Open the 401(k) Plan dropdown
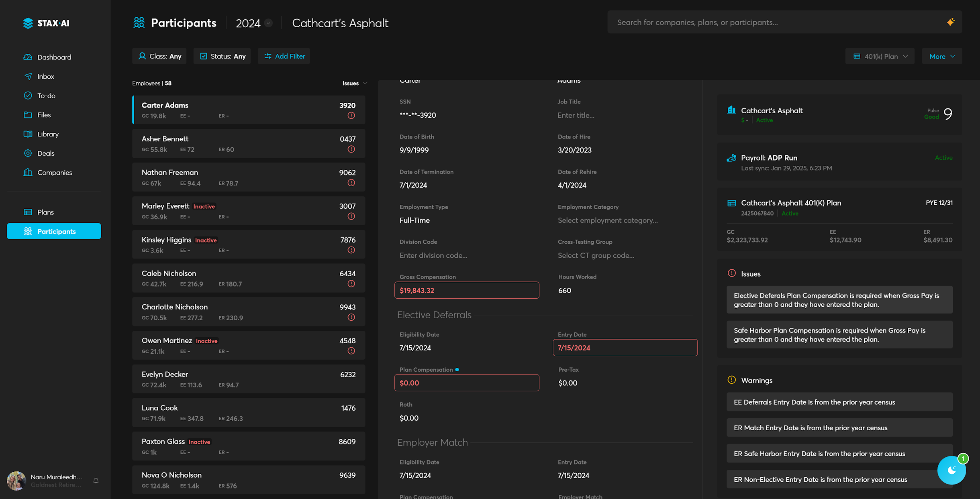Viewport: 980px width, 499px height. [x=880, y=56]
